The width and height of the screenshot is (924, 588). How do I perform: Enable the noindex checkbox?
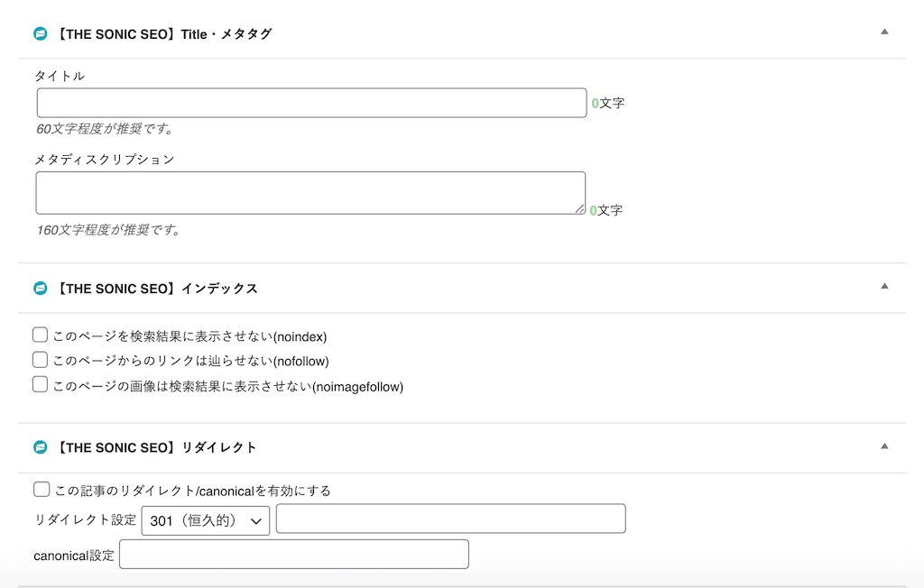[x=40, y=335]
